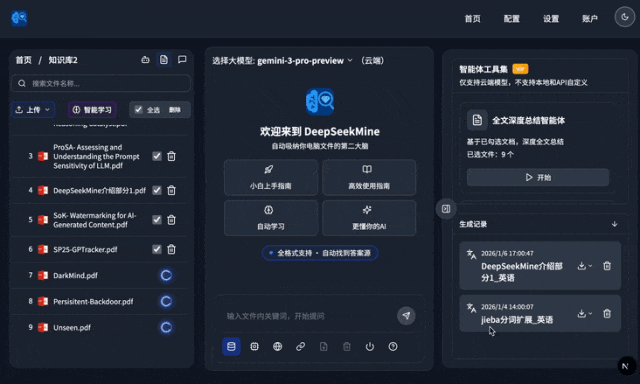Select the SP25-GPTracker.pdf file name

tap(85, 249)
